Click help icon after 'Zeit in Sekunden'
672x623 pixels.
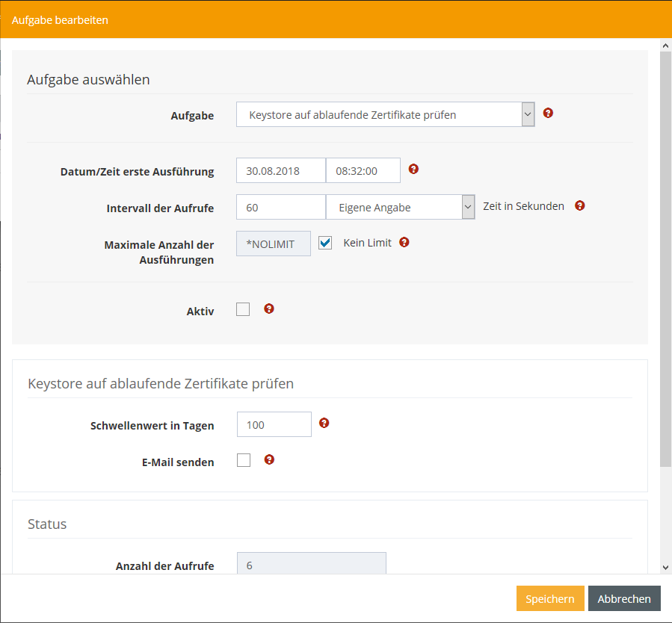pyautogui.click(x=579, y=205)
